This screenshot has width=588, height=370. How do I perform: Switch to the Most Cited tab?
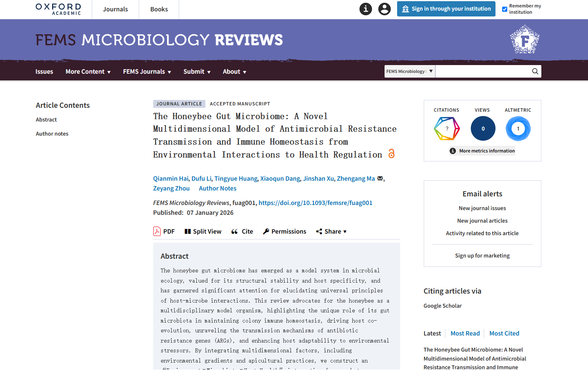point(504,333)
